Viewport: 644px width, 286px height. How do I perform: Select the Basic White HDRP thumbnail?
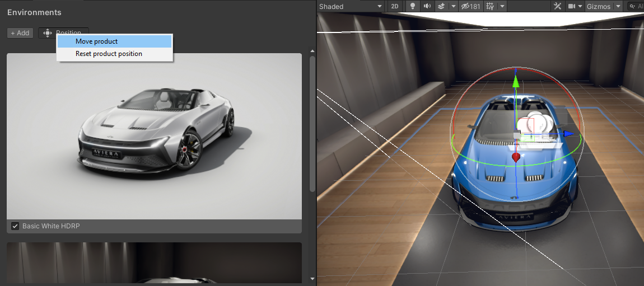click(x=154, y=136)
